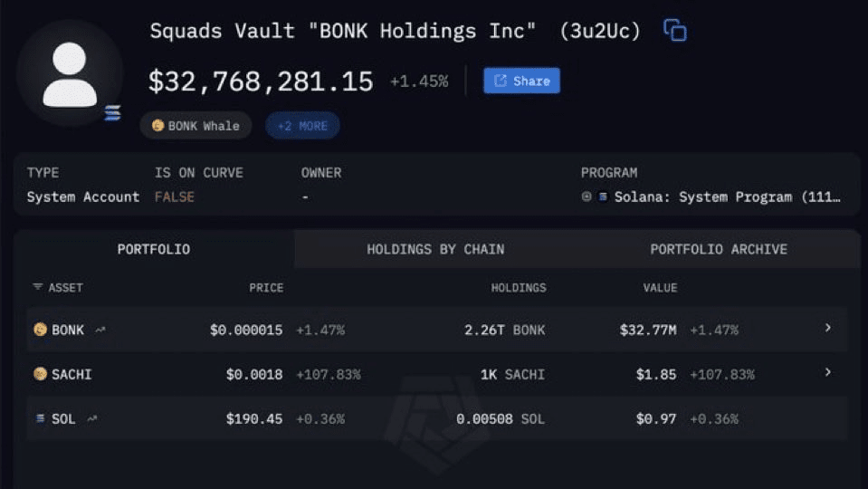The height and width of the screenshot is (489, 868).
Task: Expand the SACHI row chevron
Action: [x=827, y=372]
